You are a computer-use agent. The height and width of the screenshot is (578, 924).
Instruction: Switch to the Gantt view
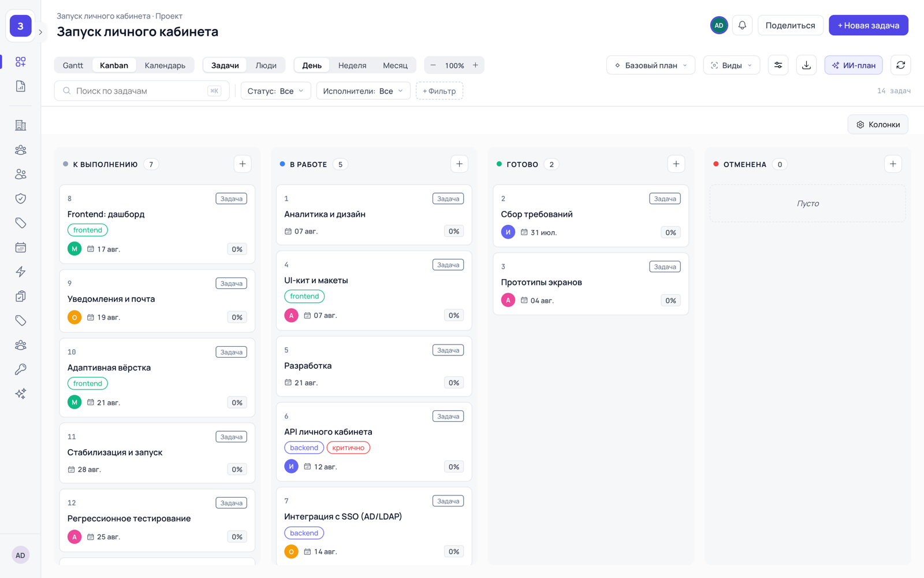(x=73, y=65)
